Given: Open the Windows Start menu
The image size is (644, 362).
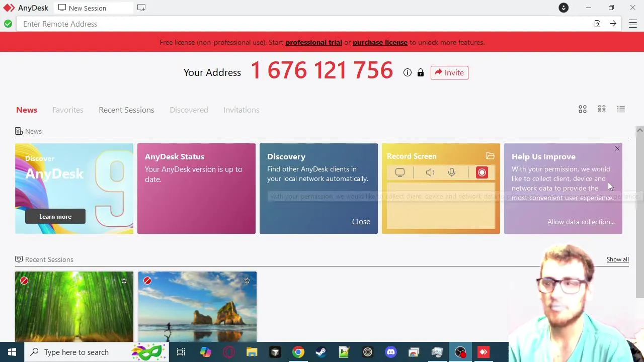Looking at the screenshot, I should pyautogui.click(x=12, y=352).
